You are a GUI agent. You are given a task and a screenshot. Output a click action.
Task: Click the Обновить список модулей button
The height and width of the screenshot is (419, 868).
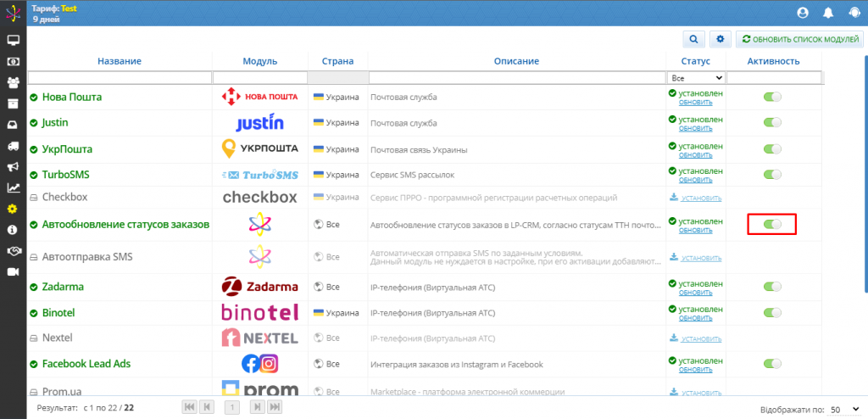coord(800,39)
